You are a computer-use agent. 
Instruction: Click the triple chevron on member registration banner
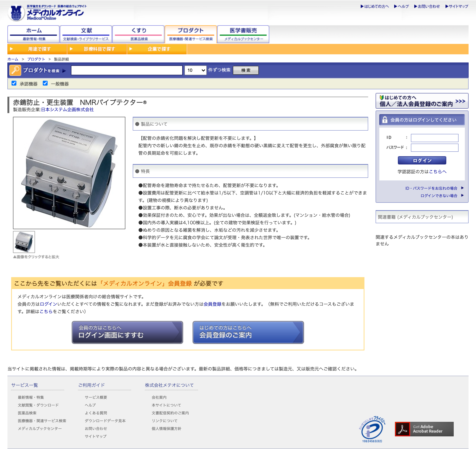460,101
